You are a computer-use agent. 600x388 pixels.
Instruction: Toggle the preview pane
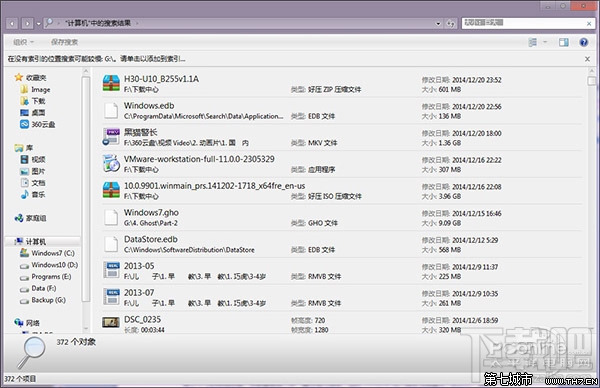click(x=563, y=42)
